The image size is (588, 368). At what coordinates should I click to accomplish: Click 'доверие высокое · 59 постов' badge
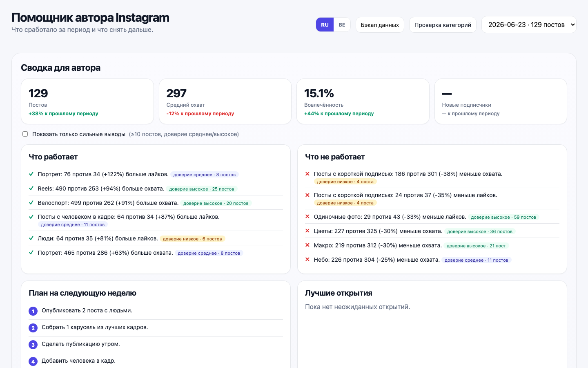[x=503, y=217]
